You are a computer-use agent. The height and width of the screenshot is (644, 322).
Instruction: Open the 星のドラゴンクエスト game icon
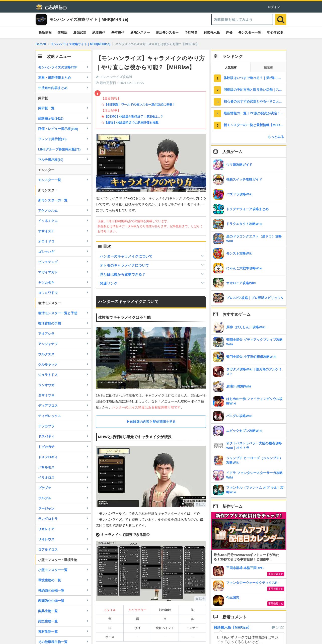[218, 239]
